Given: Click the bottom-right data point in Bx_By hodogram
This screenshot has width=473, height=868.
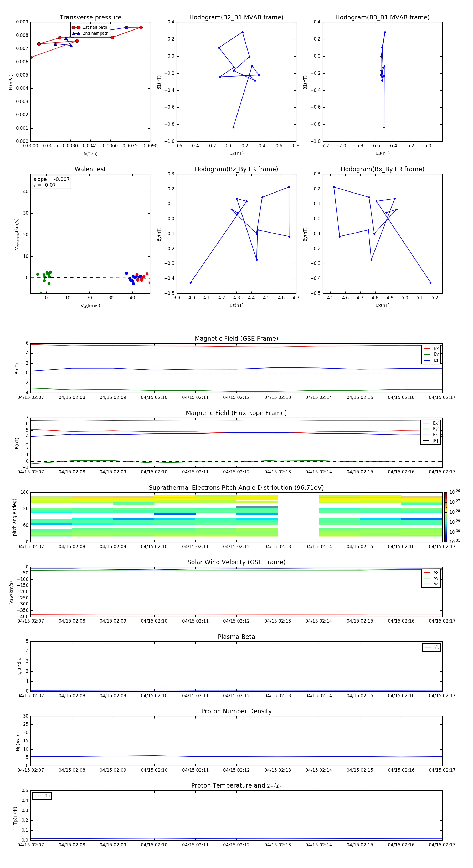Looking at the screenshot, I should click(430, 282).
